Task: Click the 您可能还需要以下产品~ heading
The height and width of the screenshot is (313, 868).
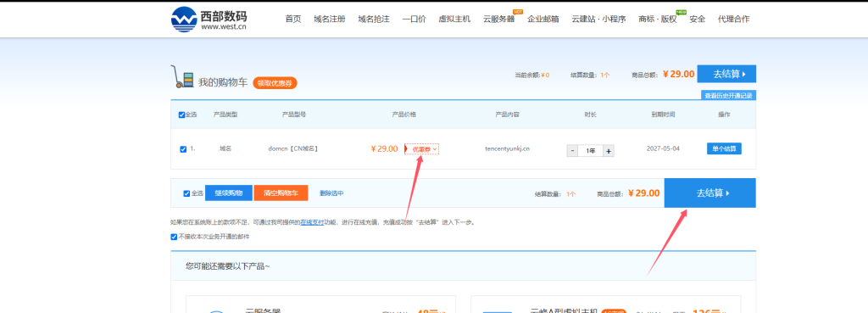Action: [x=228, y=266]
